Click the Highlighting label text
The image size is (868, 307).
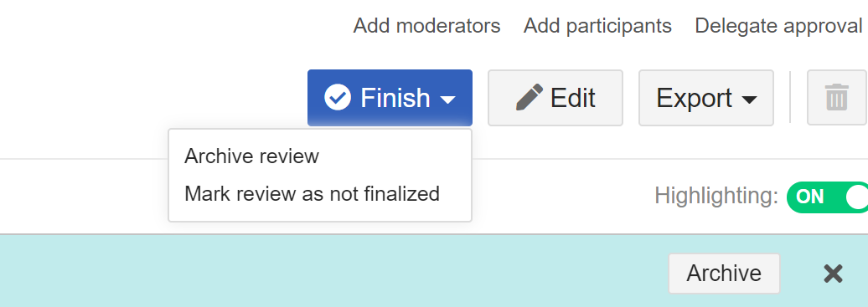point(716,196)
